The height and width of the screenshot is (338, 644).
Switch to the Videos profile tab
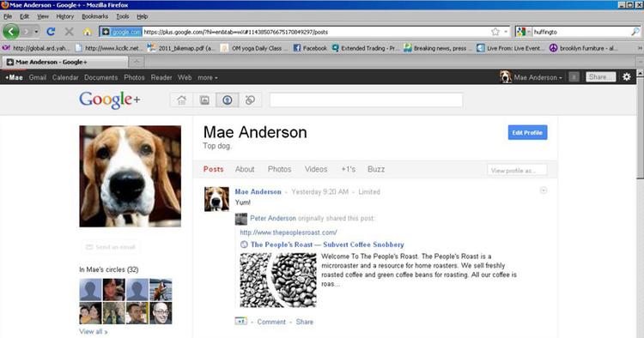316,169
